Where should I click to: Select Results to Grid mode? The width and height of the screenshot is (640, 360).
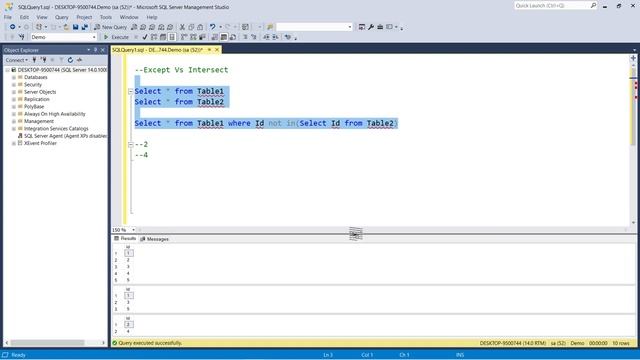tap(224, 37)
